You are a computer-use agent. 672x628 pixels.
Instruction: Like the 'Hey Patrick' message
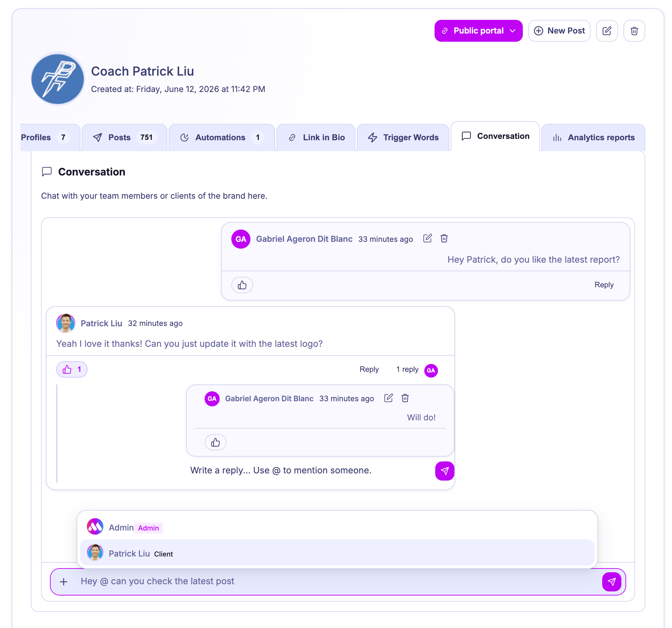click(242, 285)
